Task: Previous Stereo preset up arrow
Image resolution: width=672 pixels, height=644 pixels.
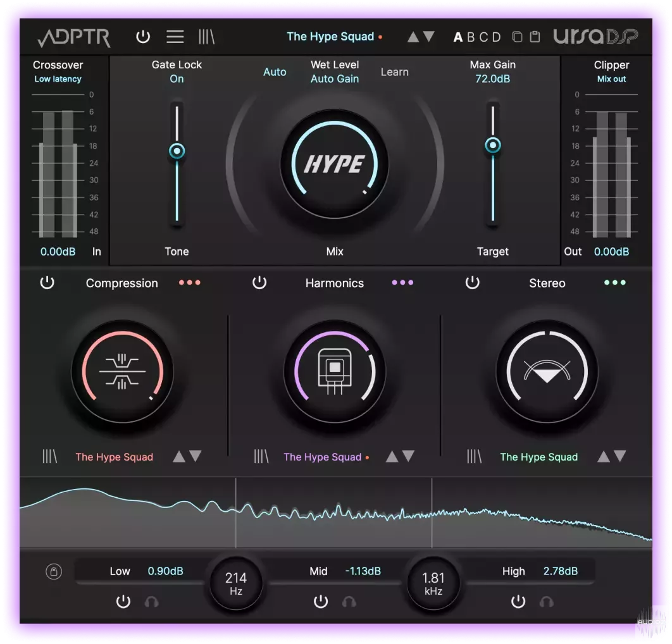Action: pos(604,456)
